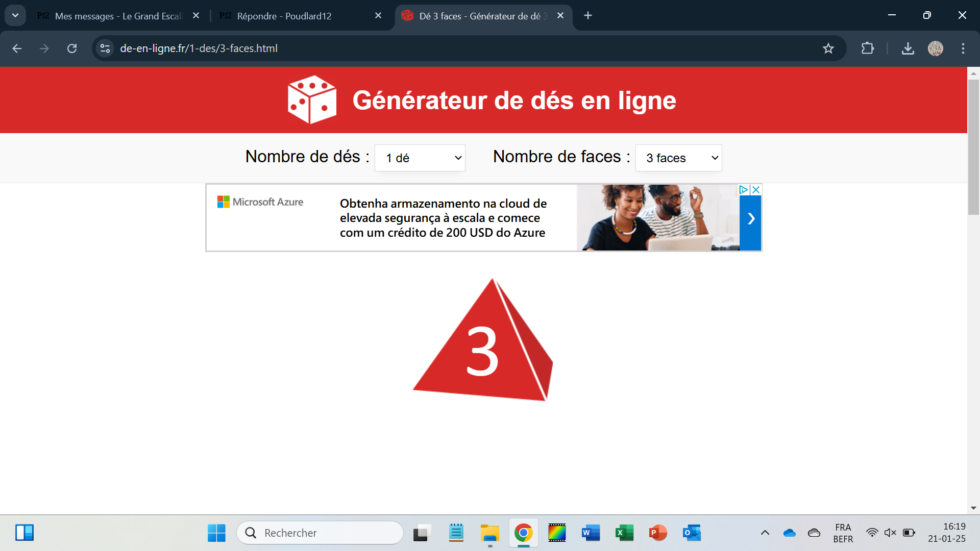Switch to Répondre - Poudlard12 tab
980x551 pixels.
pos(284,16)
